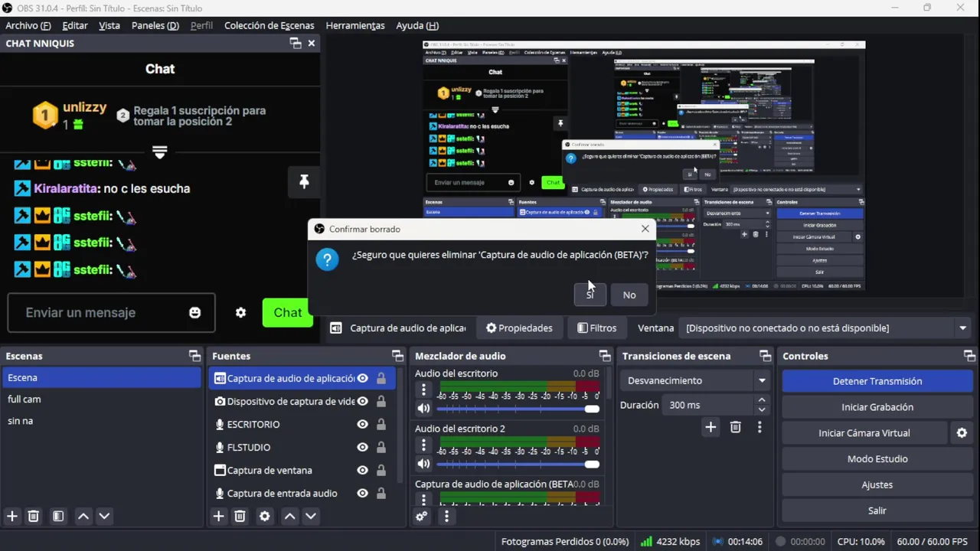The width and height of the screenshot is (980, 551).
Task: Delete selected scene using the Escenas trash icon
Action: tap(33, 517)
